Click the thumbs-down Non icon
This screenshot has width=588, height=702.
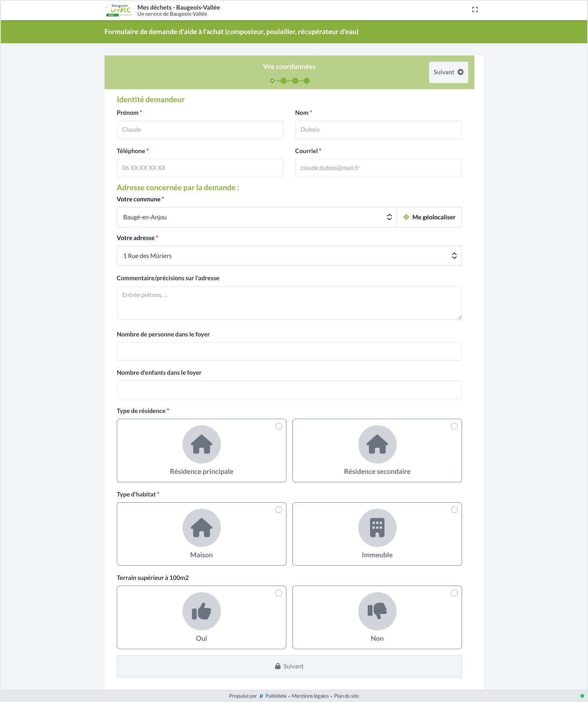point(377,611)
